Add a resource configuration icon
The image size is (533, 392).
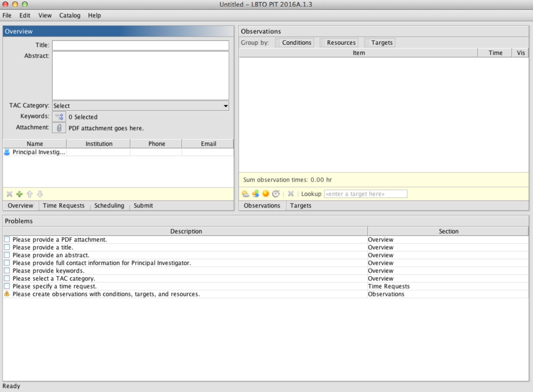point(256,194)
